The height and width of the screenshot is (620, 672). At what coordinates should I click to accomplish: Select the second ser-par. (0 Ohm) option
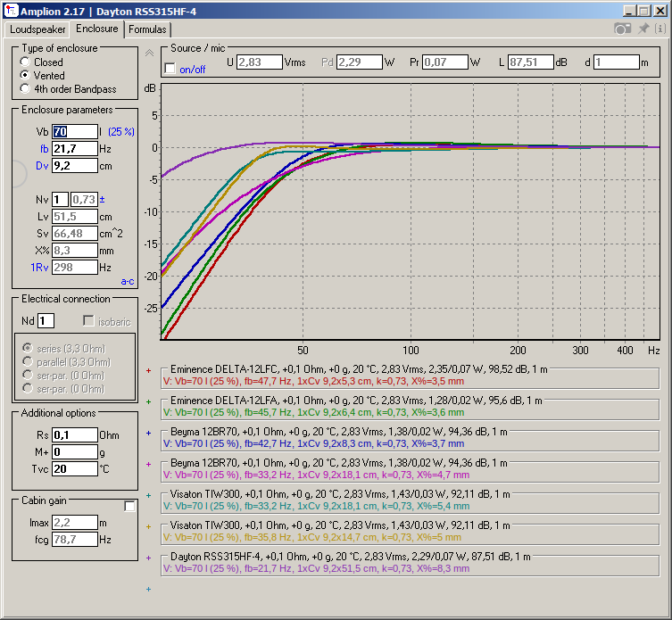pos(28,388)
